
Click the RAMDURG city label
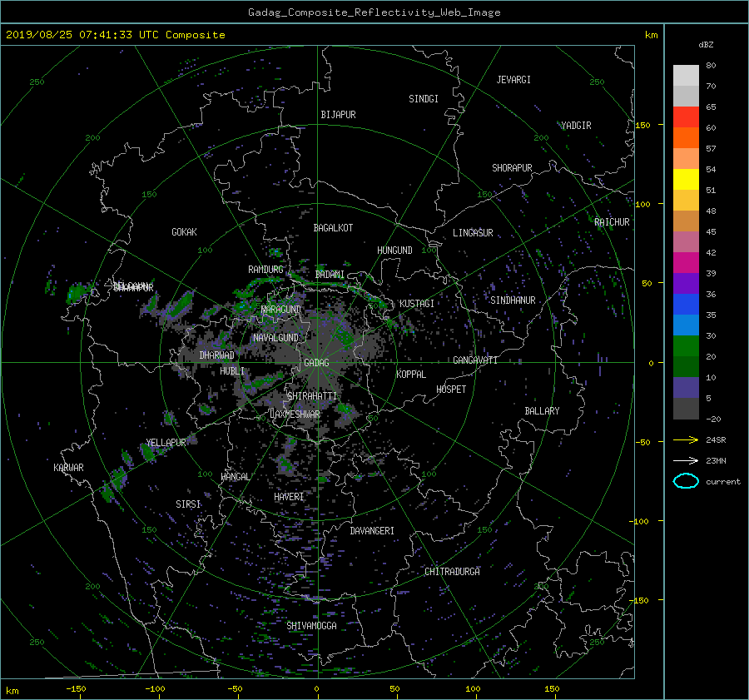[265, 270]
